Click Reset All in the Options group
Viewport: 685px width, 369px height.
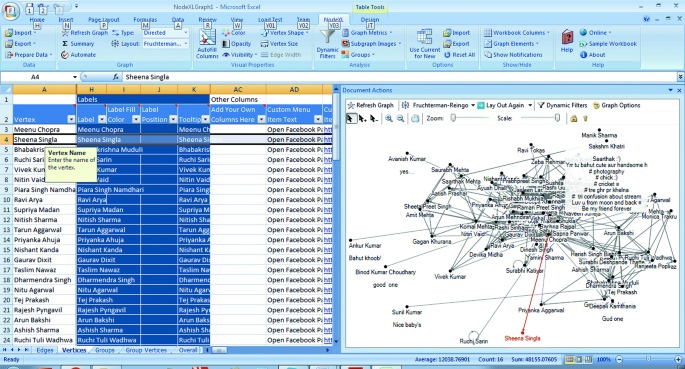click(460, 55)
